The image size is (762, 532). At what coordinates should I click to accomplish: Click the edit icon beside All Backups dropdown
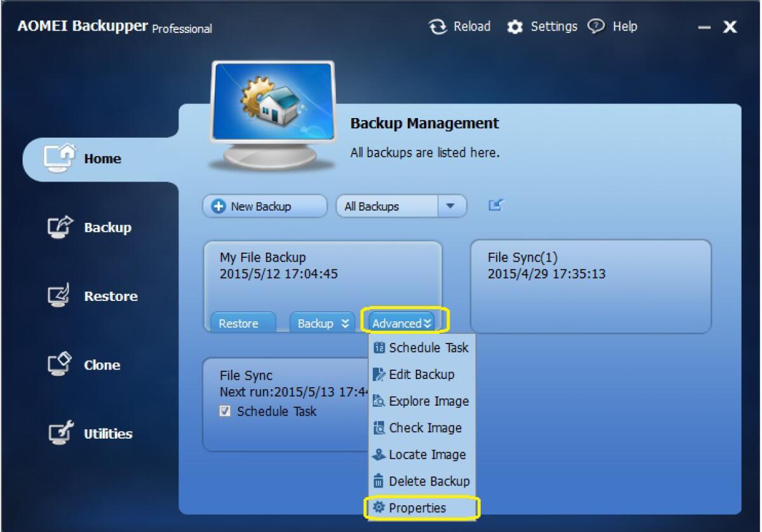495,205
